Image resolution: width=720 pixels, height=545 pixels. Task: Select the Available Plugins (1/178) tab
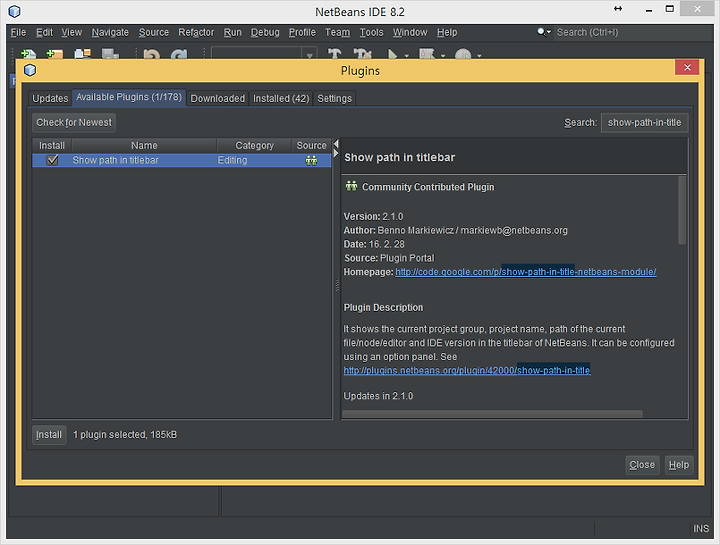129,97
